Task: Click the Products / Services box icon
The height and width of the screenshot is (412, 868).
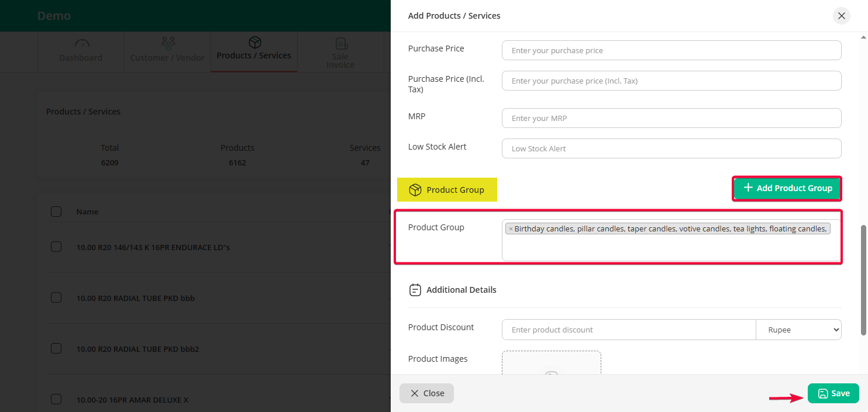Action: pyautogui.click(x=254, y=43)
